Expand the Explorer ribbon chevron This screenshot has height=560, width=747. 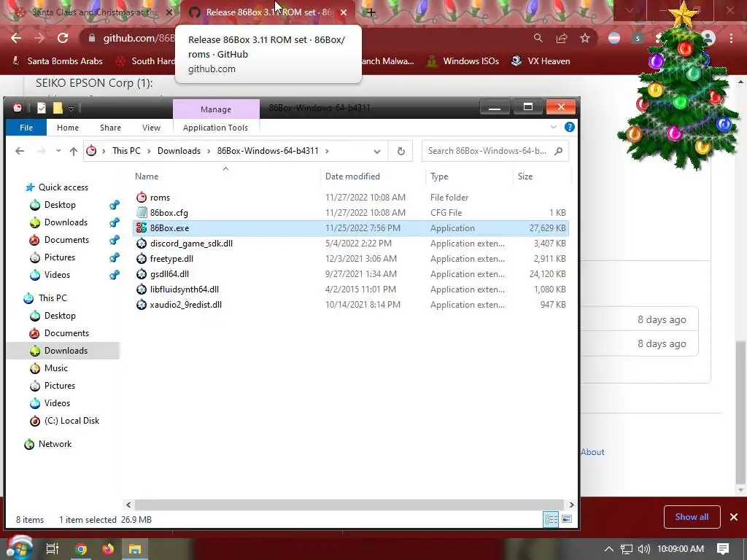point(554,127)
